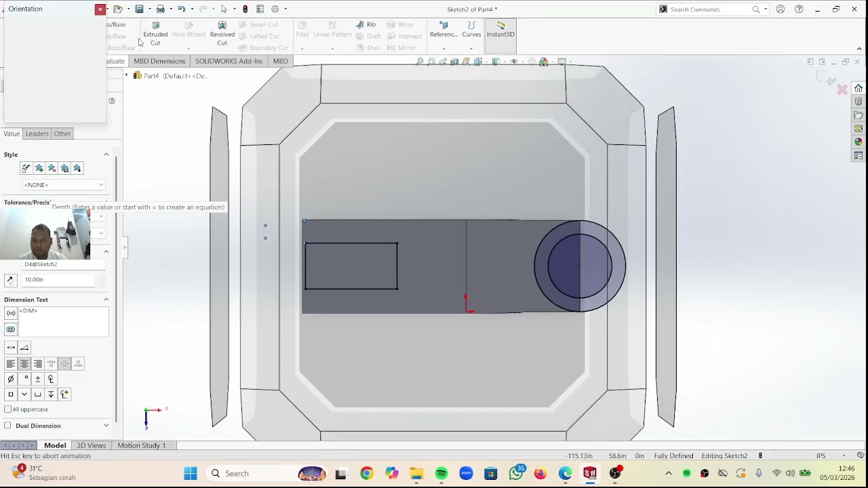868x488 pixels.
Task: Switch to MBD Dimensions tab
Action: (x=159, y=61)
